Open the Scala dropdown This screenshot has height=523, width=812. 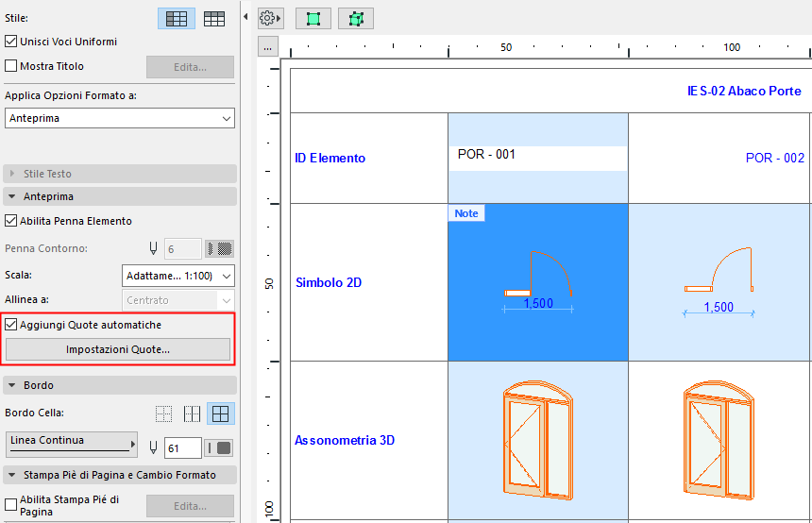[178, 276]
